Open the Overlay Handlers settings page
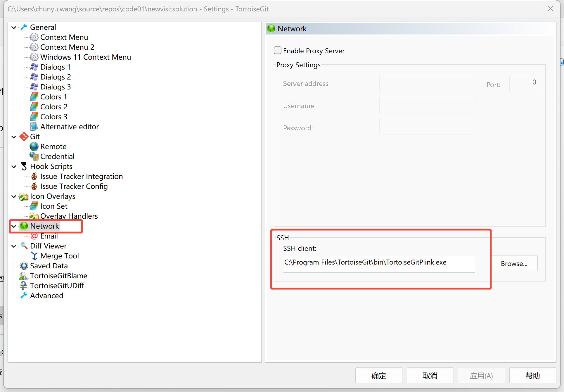564x392 pixels. (69, 216)
